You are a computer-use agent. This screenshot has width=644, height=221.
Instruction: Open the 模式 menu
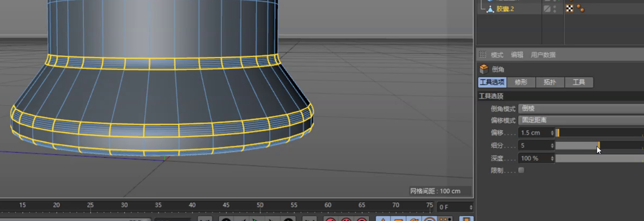click(x=497, y=55)
